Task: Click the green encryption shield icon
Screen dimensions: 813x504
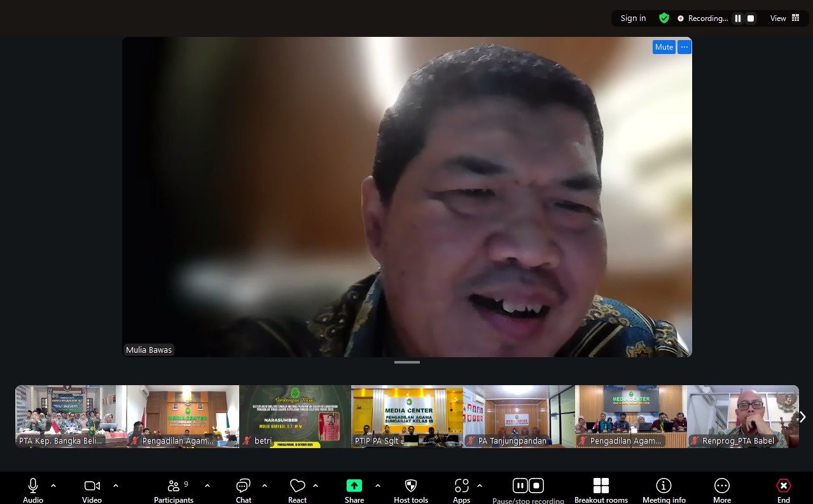Action: 664,18
